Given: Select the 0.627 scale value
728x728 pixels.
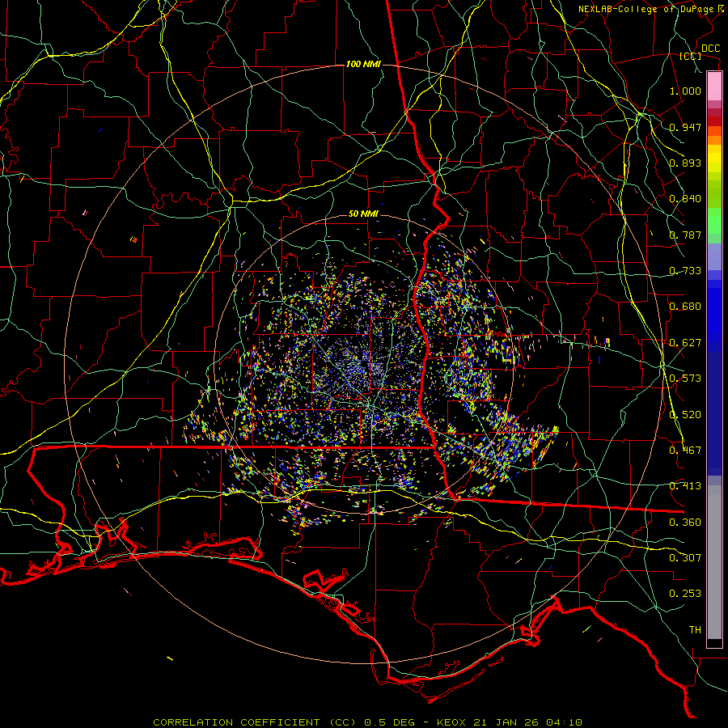Looking at the screenshot, I should [685, 343].
